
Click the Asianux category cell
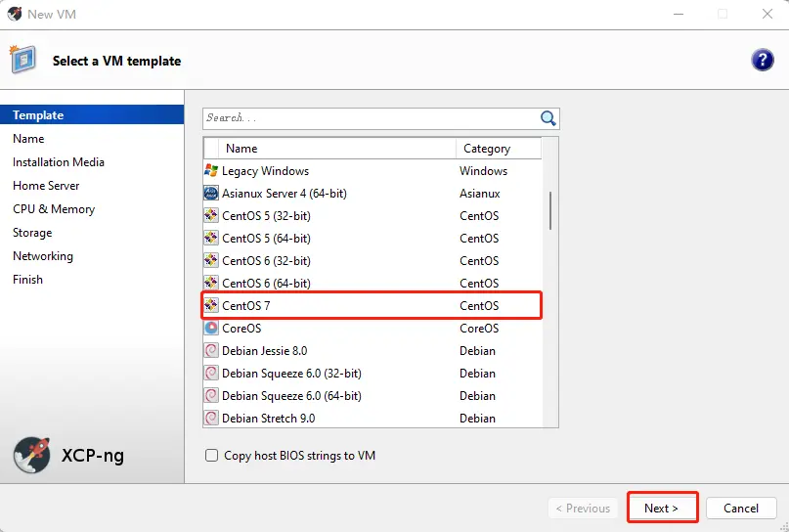click(x=479, y=194)
